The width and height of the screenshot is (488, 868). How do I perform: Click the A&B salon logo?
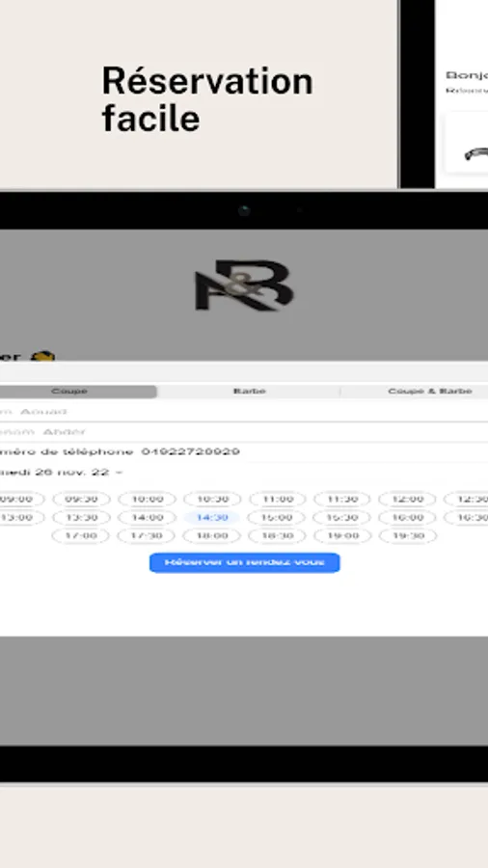point(244,285)
